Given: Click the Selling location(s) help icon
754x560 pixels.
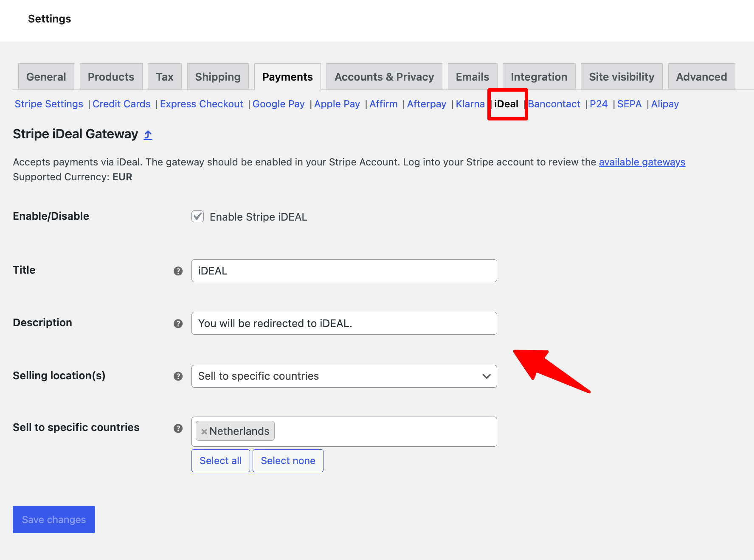Looking at the screenshot, I should (178, 376).
